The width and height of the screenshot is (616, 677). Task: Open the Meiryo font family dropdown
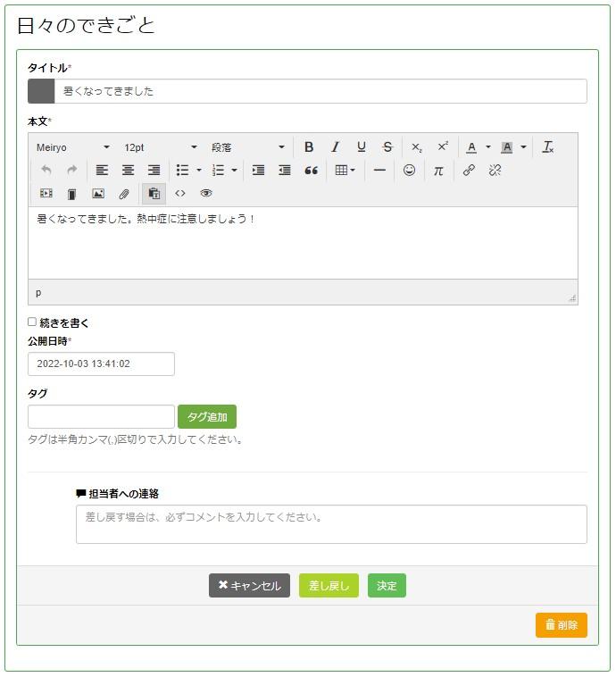point(72,147)
